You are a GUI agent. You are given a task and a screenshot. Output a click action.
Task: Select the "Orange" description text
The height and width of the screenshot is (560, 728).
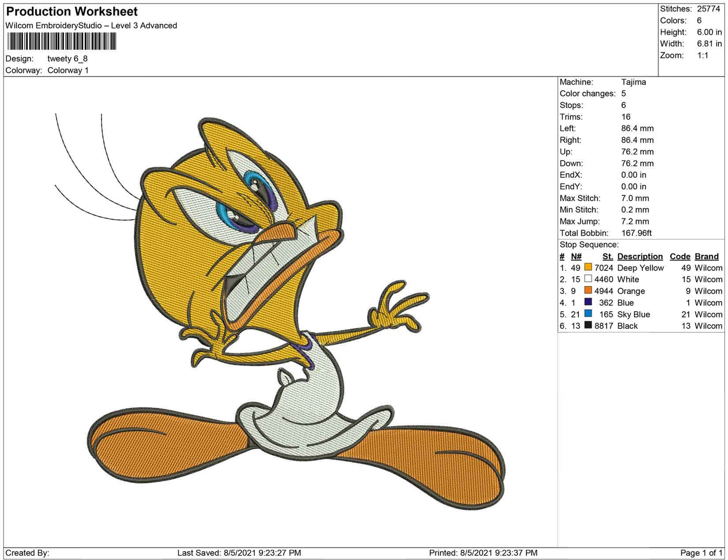click(x=631, y=291)
